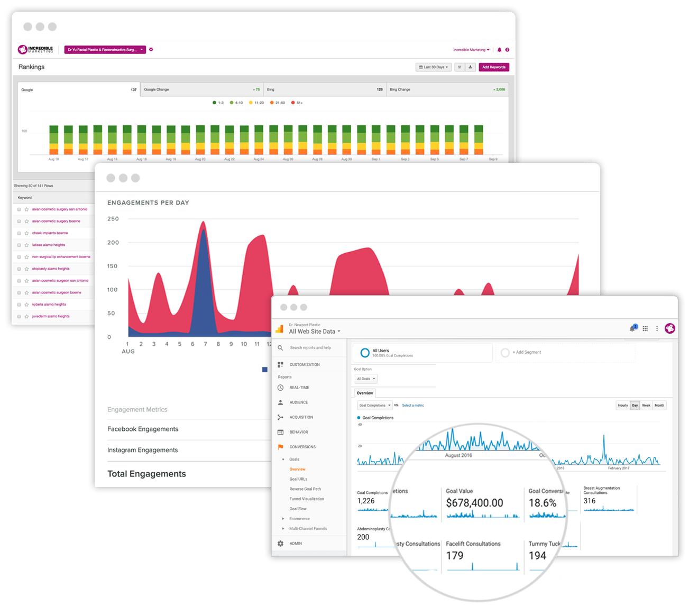689x616 pixels.
Task: Select the Overview tab in Analytics report
Action: coord(365,393)
